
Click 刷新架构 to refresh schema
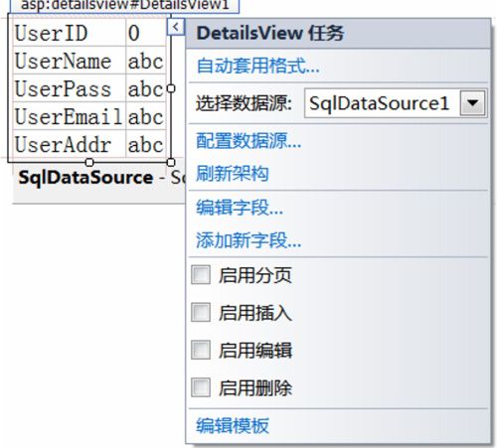[233, 174]
